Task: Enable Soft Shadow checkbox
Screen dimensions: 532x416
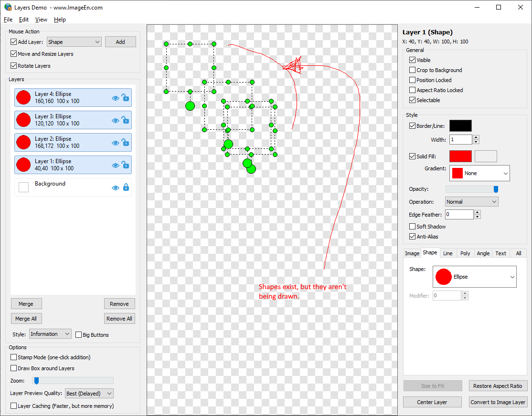Action: click(412, 226)
